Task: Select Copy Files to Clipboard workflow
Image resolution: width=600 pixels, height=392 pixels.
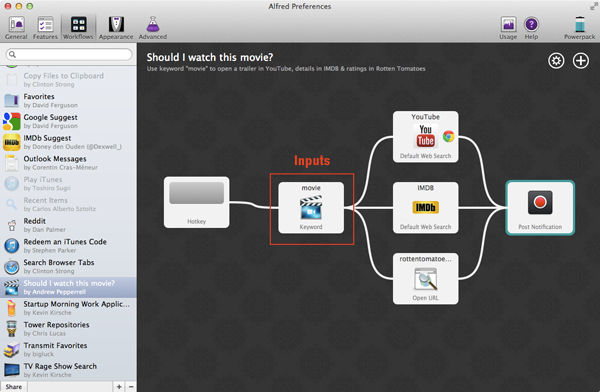Action: [68, 79]
